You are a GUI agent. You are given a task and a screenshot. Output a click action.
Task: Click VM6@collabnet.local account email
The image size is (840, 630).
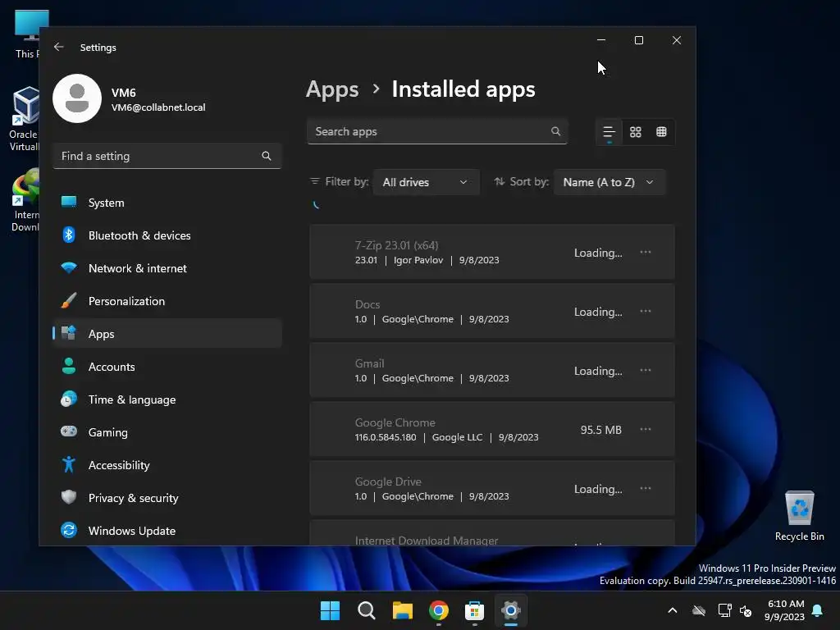coord(158,107)
